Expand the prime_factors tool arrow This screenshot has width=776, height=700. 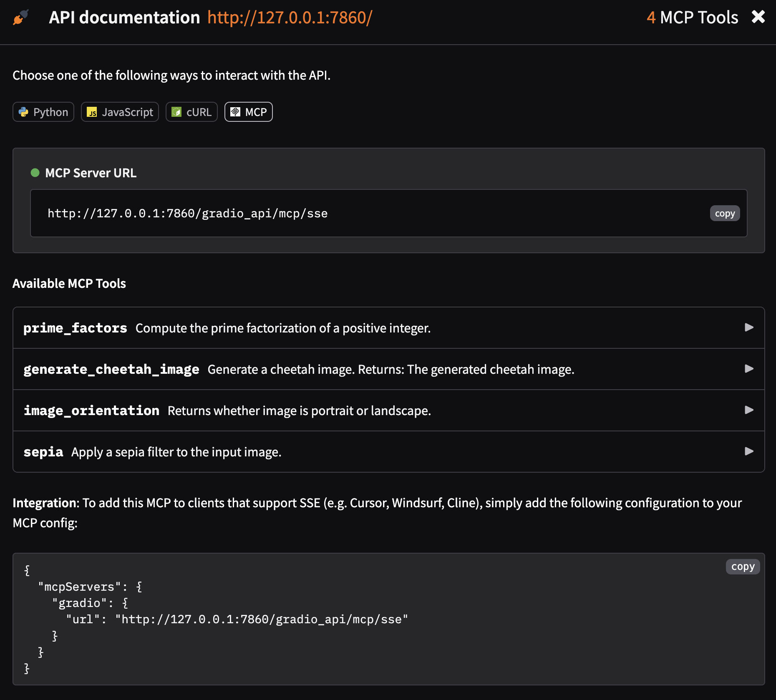[x=749, y=327]
